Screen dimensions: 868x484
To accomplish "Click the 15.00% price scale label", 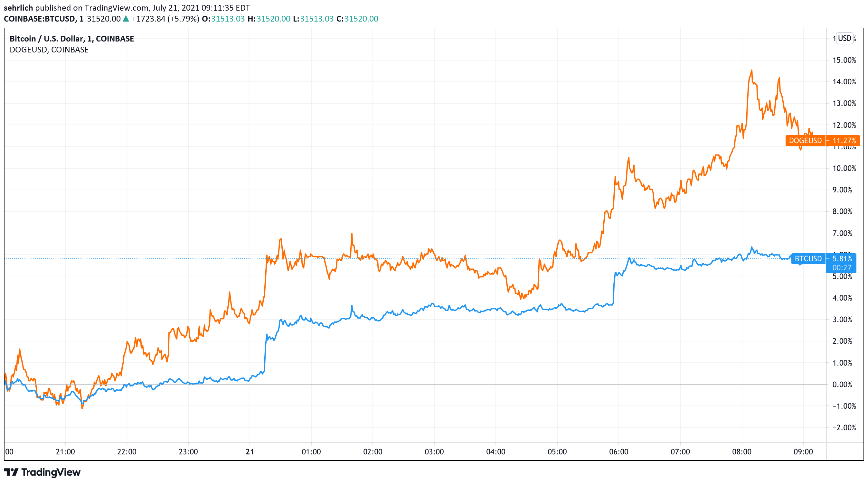I will (x=844, y=60).
